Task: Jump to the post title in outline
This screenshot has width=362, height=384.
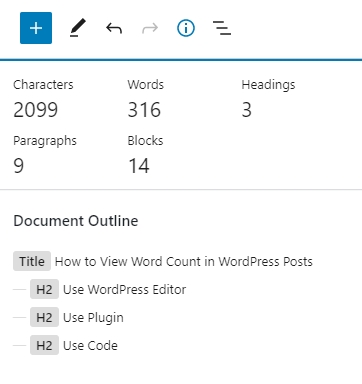Action: (x=184, y=262)
